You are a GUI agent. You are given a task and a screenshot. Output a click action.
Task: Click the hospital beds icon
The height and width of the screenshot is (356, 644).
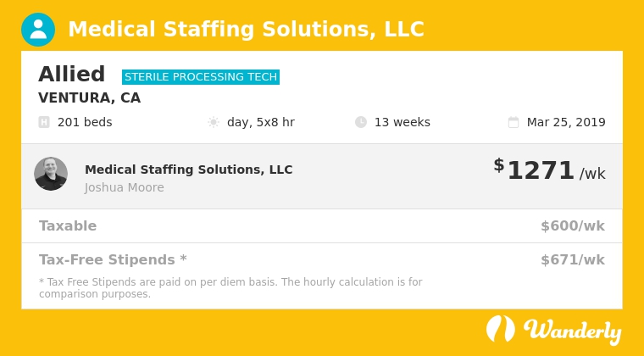[x=44, y=122]
